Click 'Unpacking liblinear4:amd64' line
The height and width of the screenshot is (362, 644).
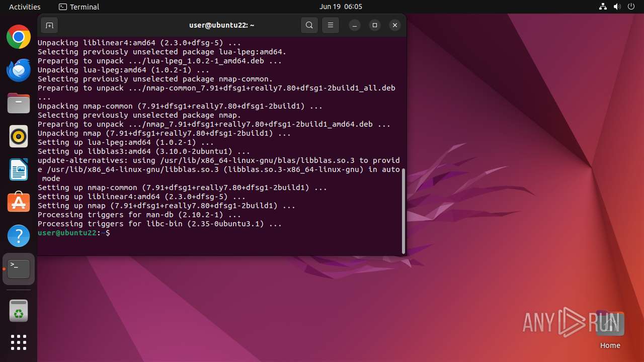click(139, 43)
